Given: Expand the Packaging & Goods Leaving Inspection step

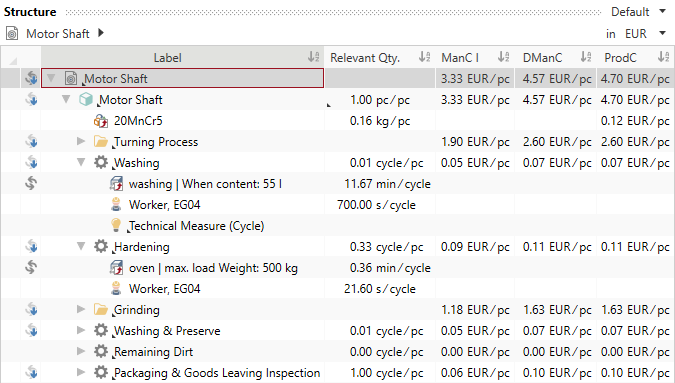Looking at the screenshot, I should (x=81, y=372).
